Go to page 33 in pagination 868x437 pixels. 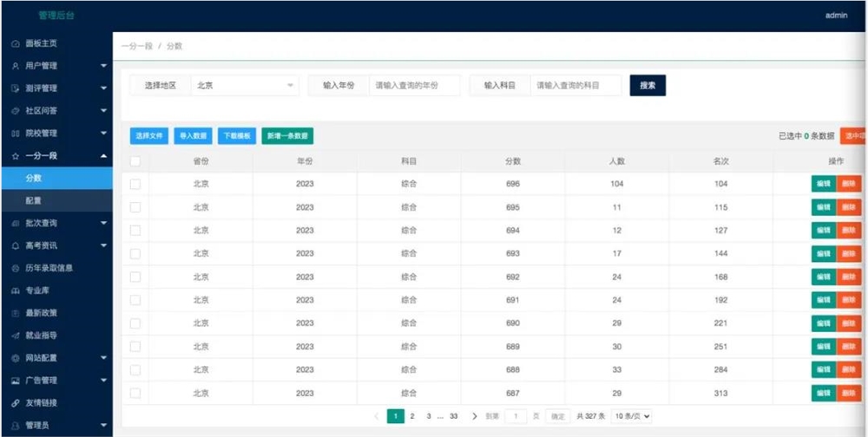pyautogui.click(x=453, y=416)
